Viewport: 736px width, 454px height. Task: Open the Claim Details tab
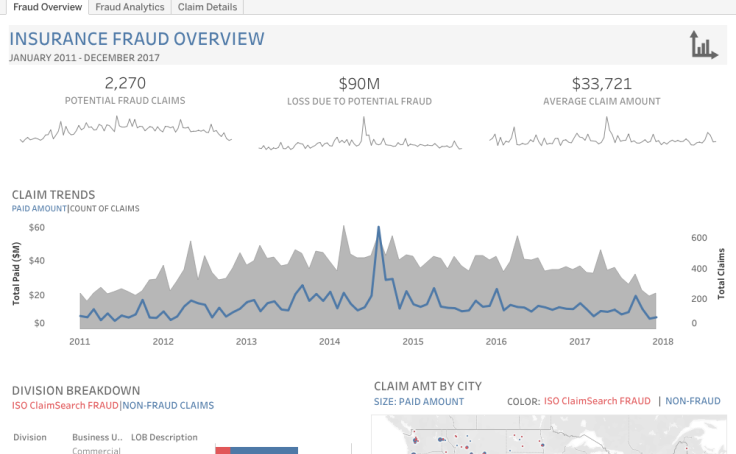coord(207,7)
